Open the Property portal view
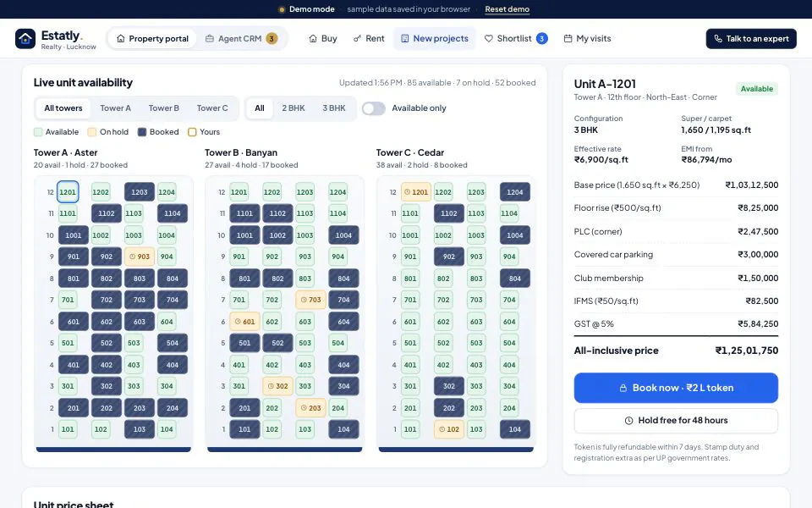This screenshot has width=812, height=508. (x=152, y=38)
